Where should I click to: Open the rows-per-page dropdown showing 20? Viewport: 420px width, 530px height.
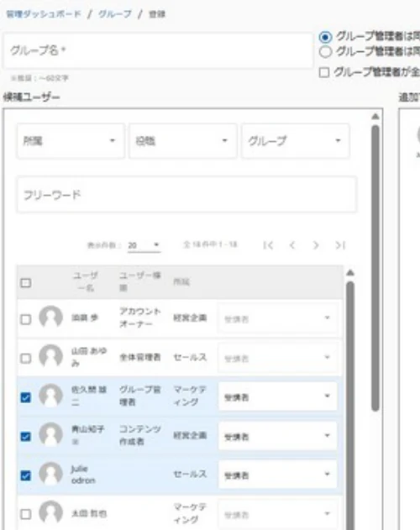pos(144,245)
